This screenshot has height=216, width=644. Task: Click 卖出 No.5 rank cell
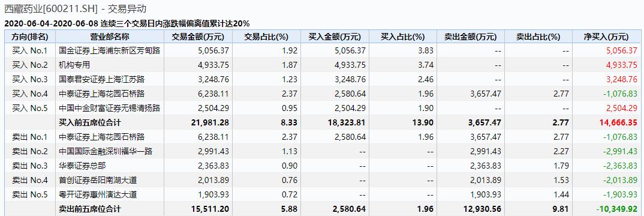29,194
